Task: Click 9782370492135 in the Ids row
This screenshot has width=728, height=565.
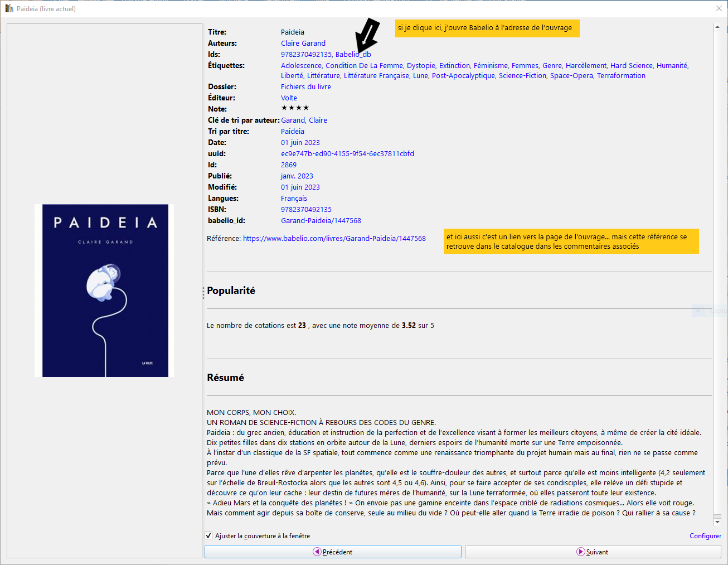Action: point(306,54)
